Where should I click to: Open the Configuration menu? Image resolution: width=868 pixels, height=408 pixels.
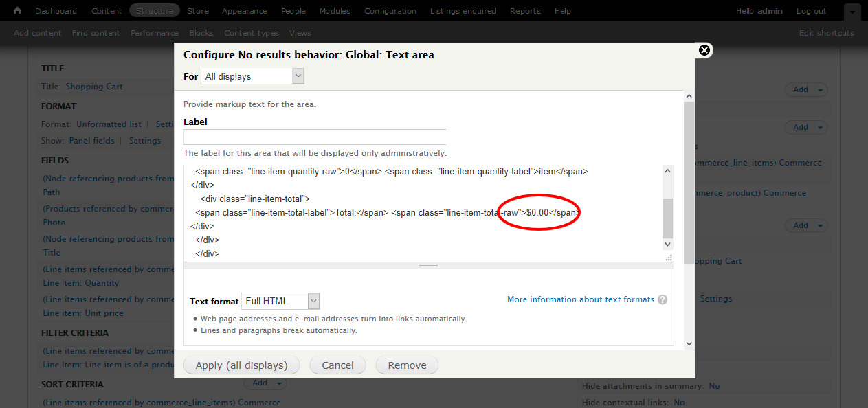click(x=390, y=11)
